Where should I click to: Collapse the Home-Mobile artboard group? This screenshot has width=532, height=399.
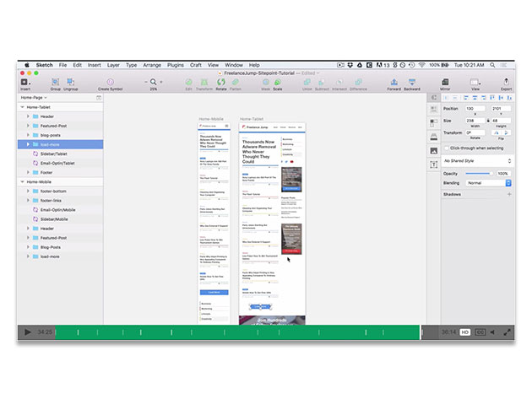click(23, 181)
